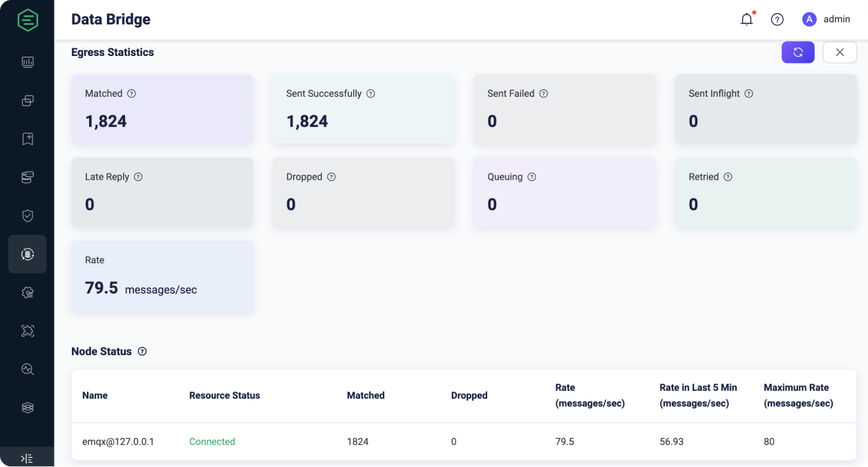Image resolution: width=868 pixels, height=467 pixels.
Task: Click the Node Status heading
Action: coord(102,352)
